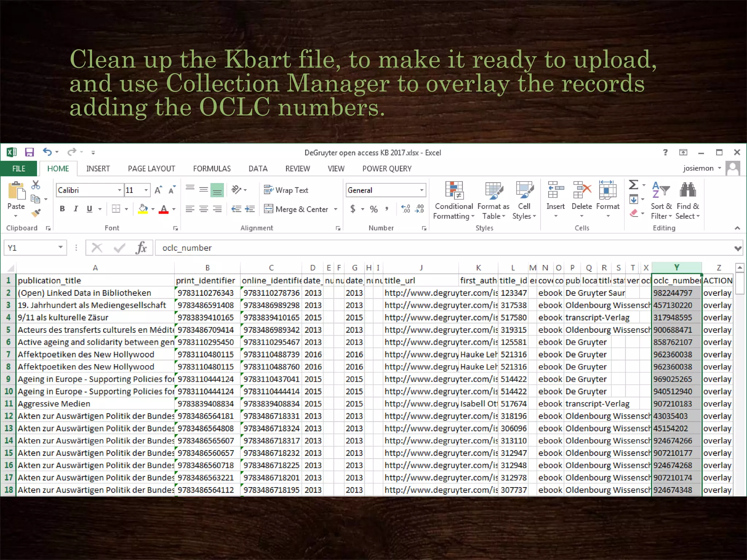Screen dimensions: 747x560
Task: Click Center alignment icon
Action: pyautogui.click(x=204, y=209)
